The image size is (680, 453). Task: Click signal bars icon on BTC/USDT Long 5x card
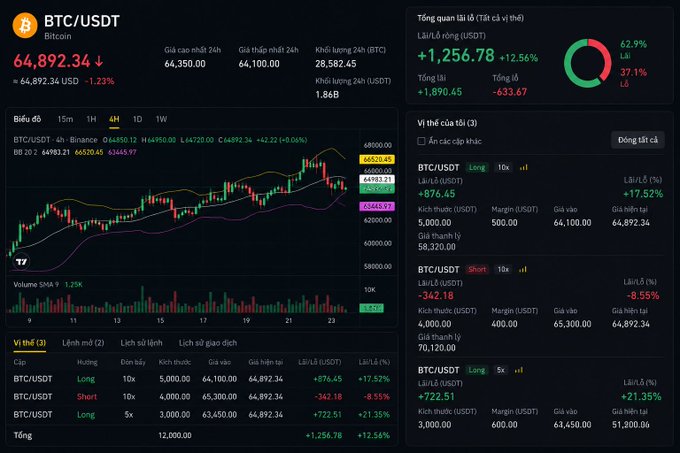pos(518,370)
